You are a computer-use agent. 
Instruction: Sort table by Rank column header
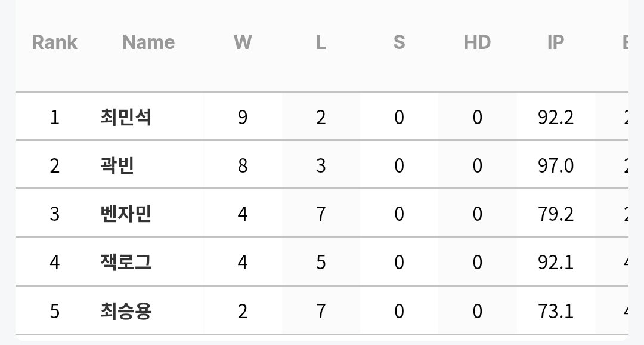coord(55,42)
